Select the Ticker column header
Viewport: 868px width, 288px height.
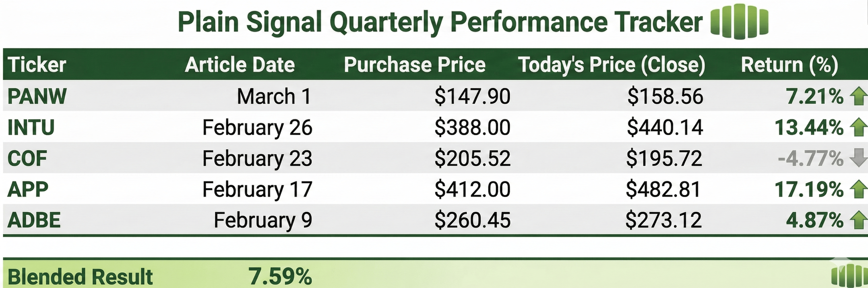(37, 64)
